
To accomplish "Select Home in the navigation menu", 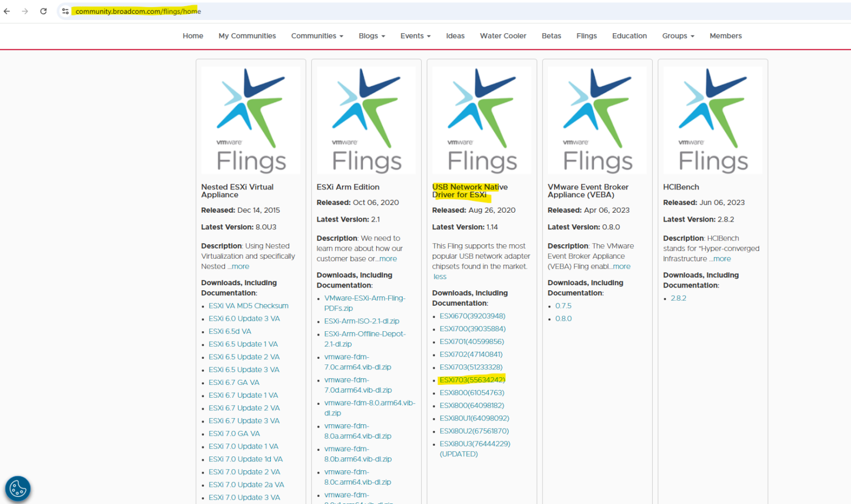I will coord(193,35).
